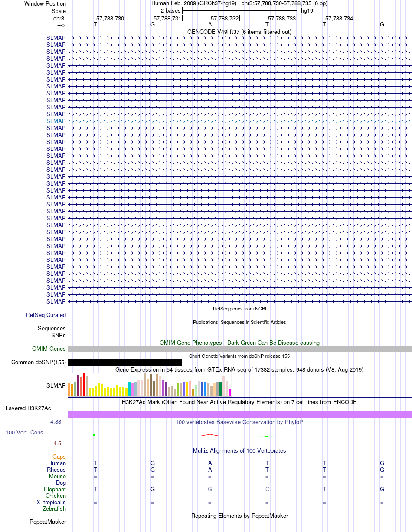Click the chr3:57,788,730-57,788,735 (6 bp) position text
412x532 pixels.
point(284,3)
